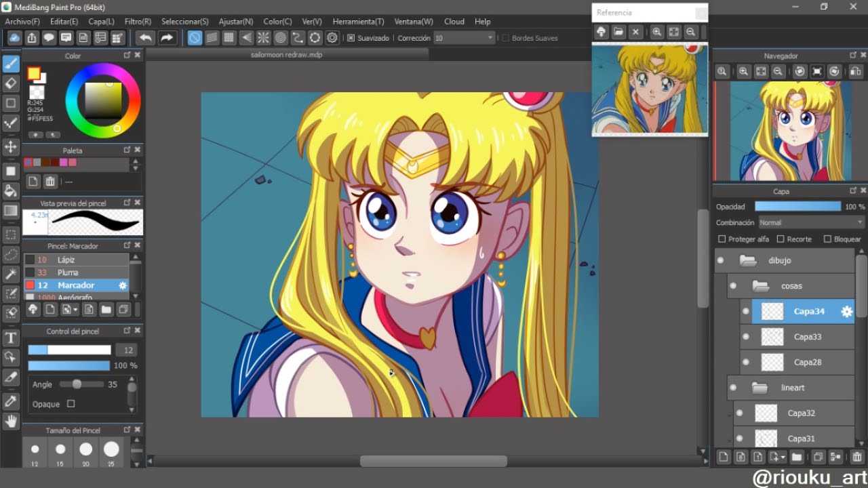Select Capa28 layer
The width and height of the screenshot is (868, 488).
[797, 363]
